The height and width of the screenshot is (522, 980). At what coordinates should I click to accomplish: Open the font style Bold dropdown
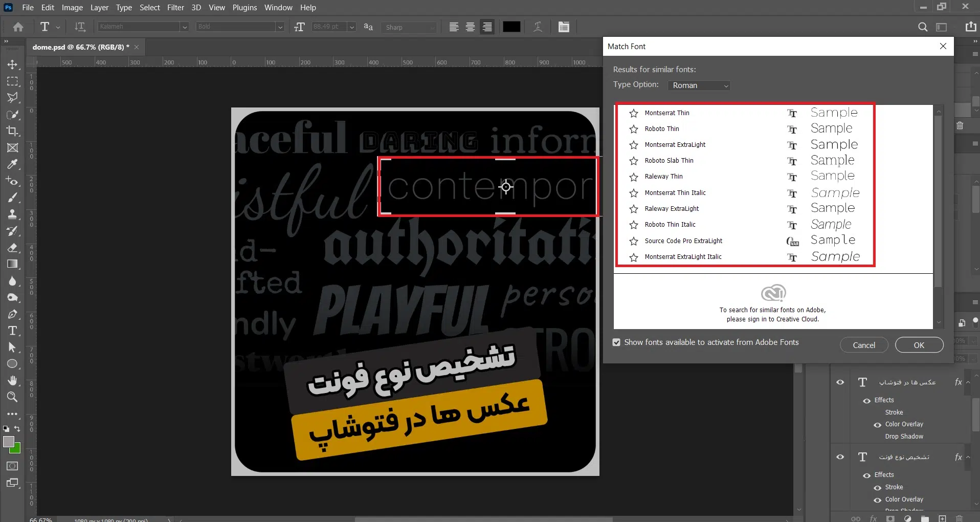coord(280,27)
